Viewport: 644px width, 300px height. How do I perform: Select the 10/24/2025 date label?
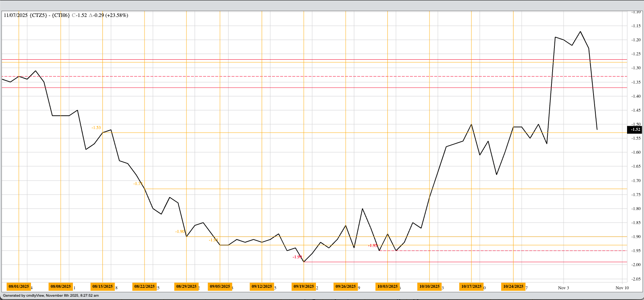pos(513,286)
